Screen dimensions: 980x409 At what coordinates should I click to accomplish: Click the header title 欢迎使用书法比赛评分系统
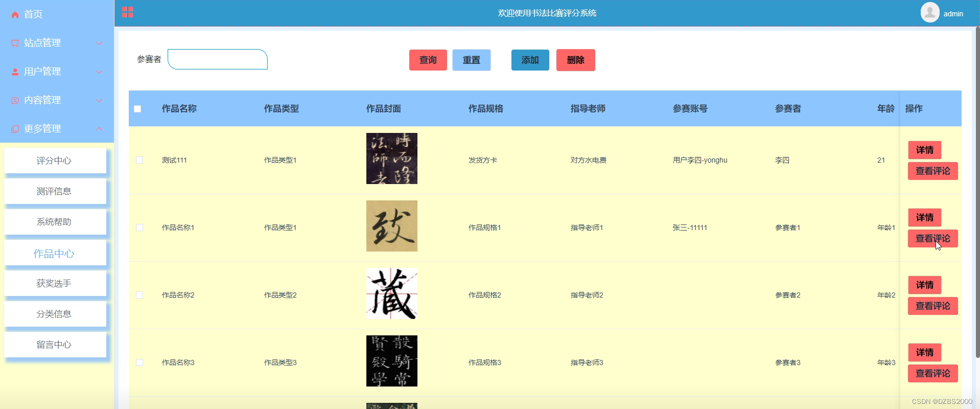coord(547,13)
